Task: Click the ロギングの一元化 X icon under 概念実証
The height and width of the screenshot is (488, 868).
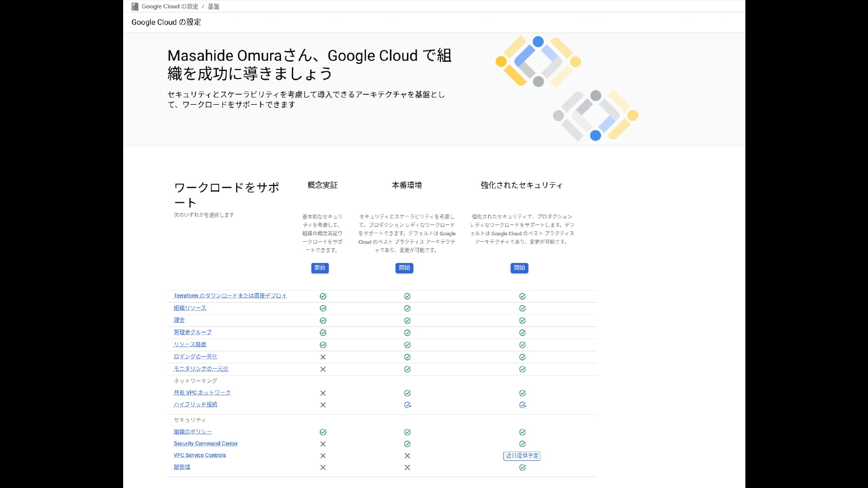Action: tap(323, 357)
